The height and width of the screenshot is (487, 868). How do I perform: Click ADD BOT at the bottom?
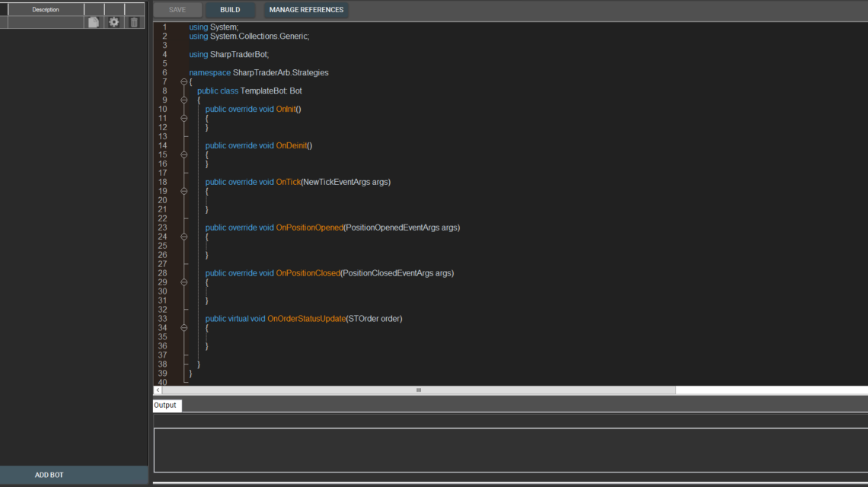(x=49, y=475)
